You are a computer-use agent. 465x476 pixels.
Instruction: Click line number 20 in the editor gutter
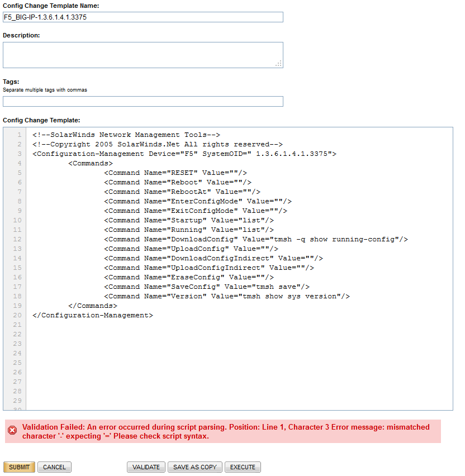pyautogui.click(x=16, y=315)
